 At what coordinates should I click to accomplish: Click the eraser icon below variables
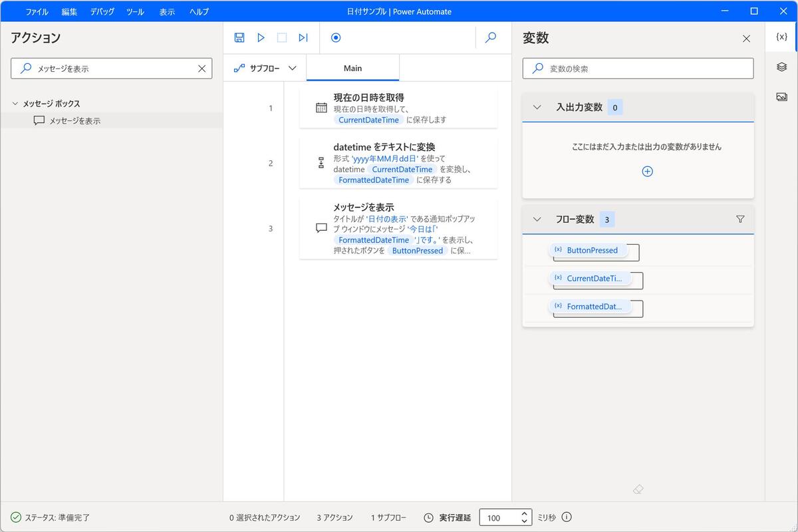[638, 489]
